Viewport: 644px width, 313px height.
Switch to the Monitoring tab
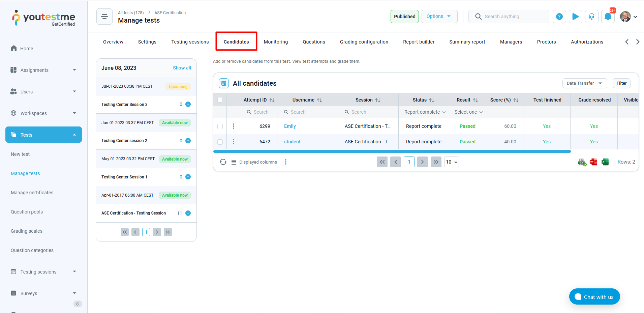click(276, 41)
